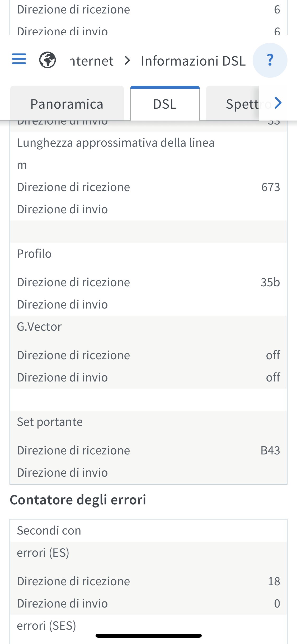Click the breadcrumb chevron separator

click(x=128, y=61)
